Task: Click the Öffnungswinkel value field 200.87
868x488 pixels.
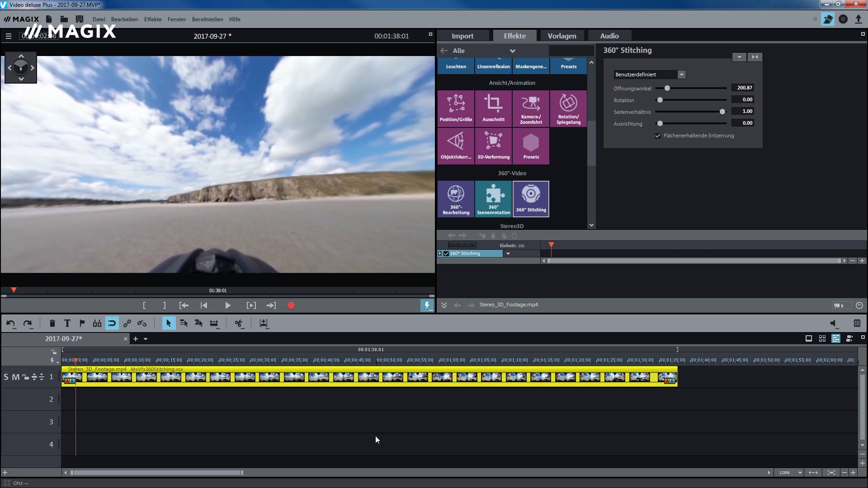Action: click(x=743, y=88)
